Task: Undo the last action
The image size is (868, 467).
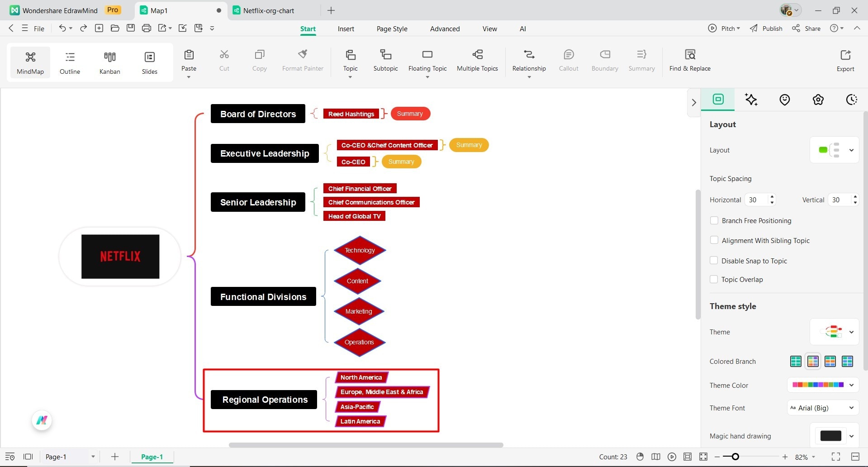Action: point(62,28)
